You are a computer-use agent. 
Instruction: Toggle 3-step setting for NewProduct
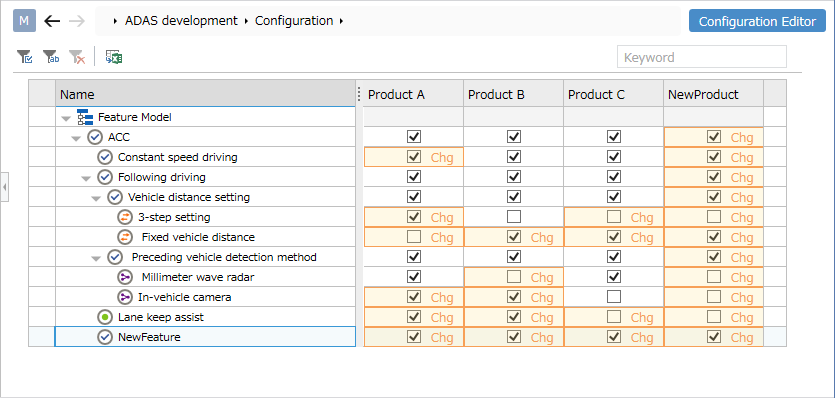(x=714, y=217)
